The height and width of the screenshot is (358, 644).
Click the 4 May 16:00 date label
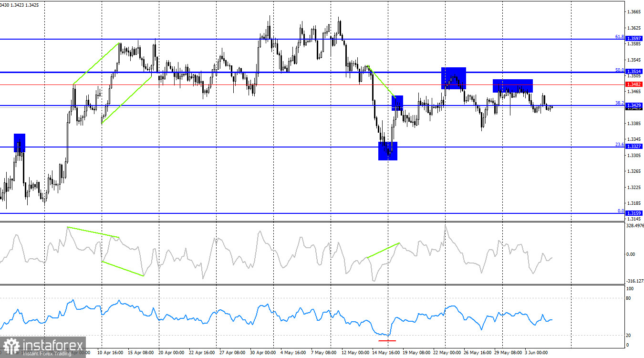point(292,353)
